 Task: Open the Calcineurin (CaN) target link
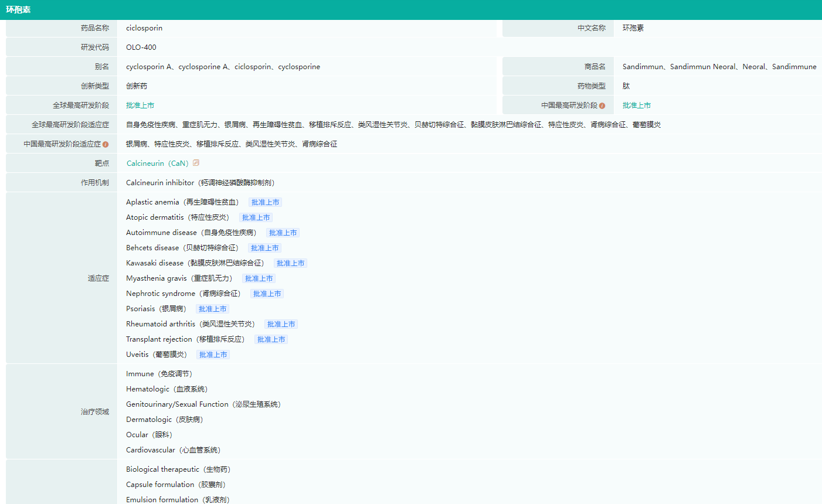pos(157,164)
